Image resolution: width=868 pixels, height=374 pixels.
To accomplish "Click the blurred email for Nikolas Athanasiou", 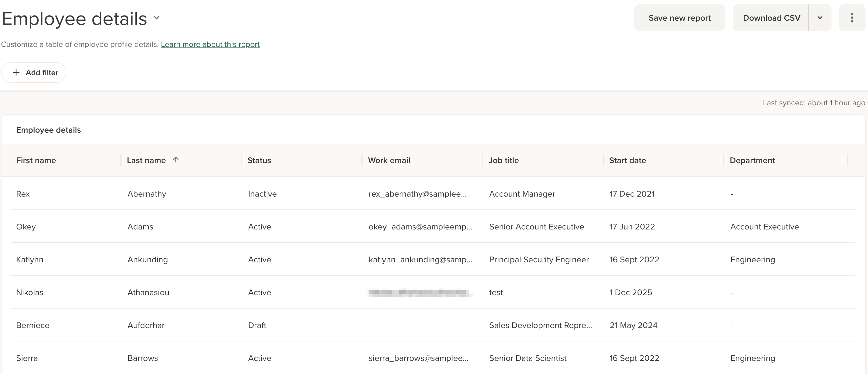I will 419,293.
